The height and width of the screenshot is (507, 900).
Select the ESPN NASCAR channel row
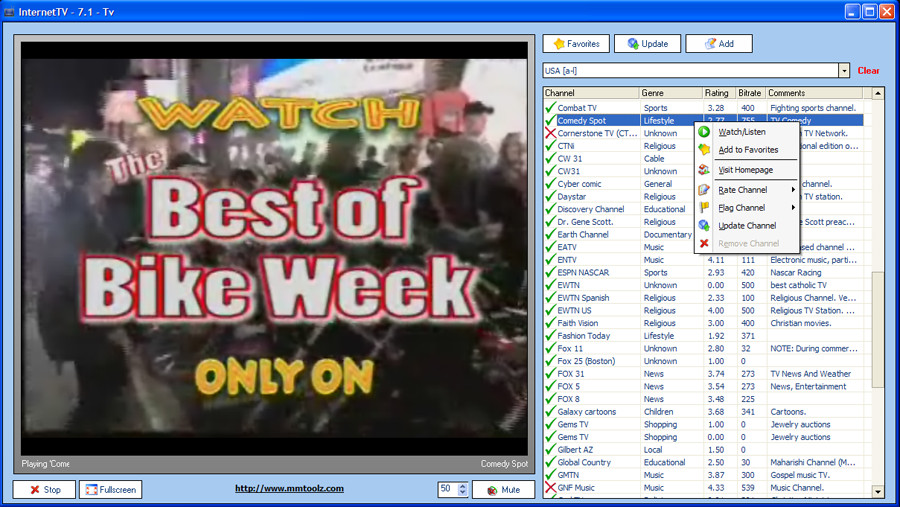click(703, 273)
